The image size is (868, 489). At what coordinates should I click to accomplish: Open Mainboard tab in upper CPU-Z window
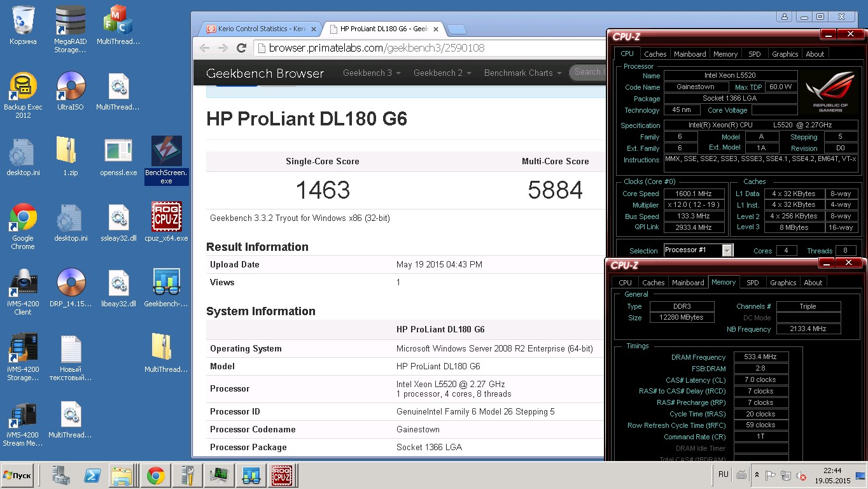[x=690, y=54]
